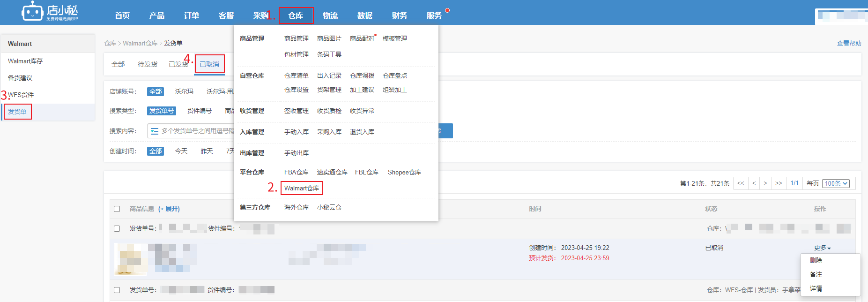Viewport: 868px width, 302px height.
Task: Open 加工建议 from the menu
Action: tap(362, 90)
